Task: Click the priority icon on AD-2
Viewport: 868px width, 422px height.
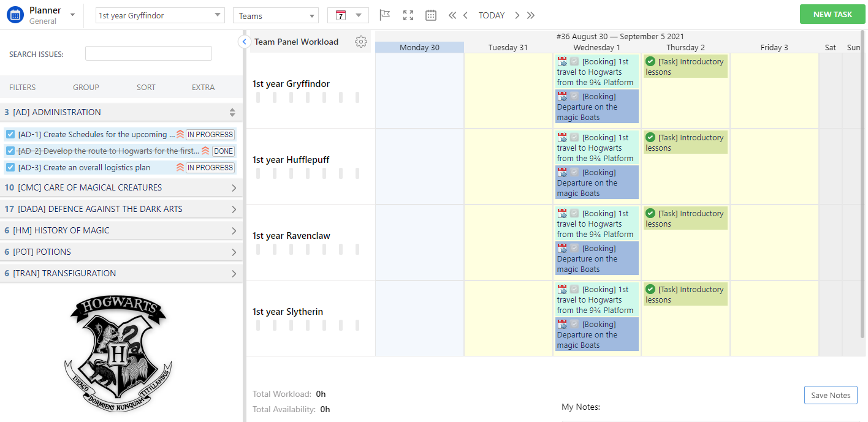Action: point(205,151)
